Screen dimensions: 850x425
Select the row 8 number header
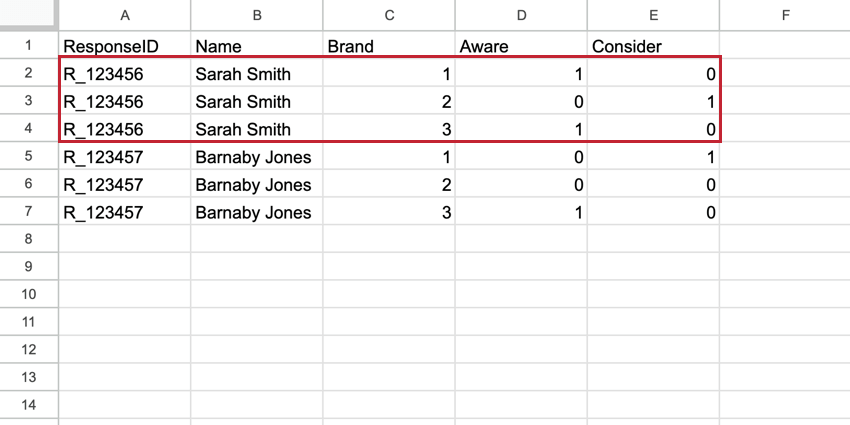click(x=29, y=240)
